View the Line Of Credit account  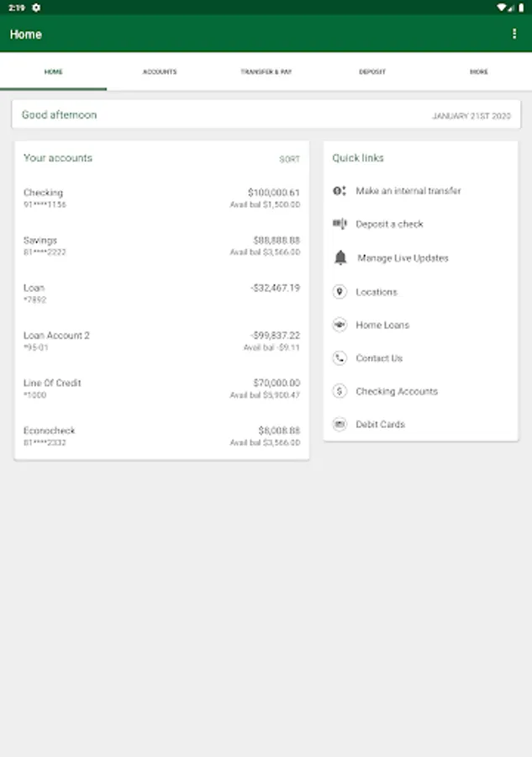[161, 389]
